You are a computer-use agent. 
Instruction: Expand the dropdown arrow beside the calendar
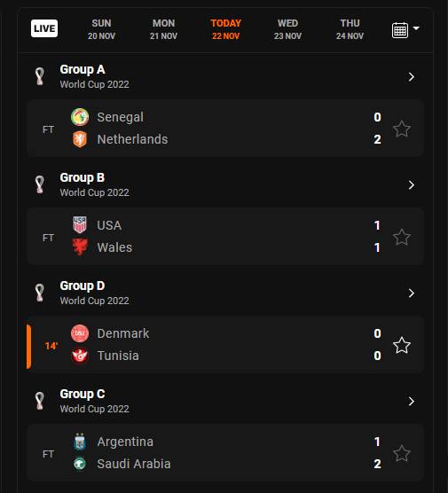[x=416, y=28]
